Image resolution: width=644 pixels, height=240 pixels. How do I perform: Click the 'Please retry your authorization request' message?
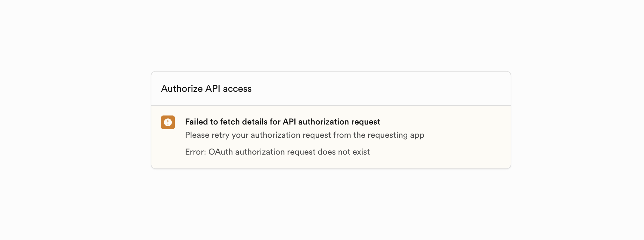[304, 135]
